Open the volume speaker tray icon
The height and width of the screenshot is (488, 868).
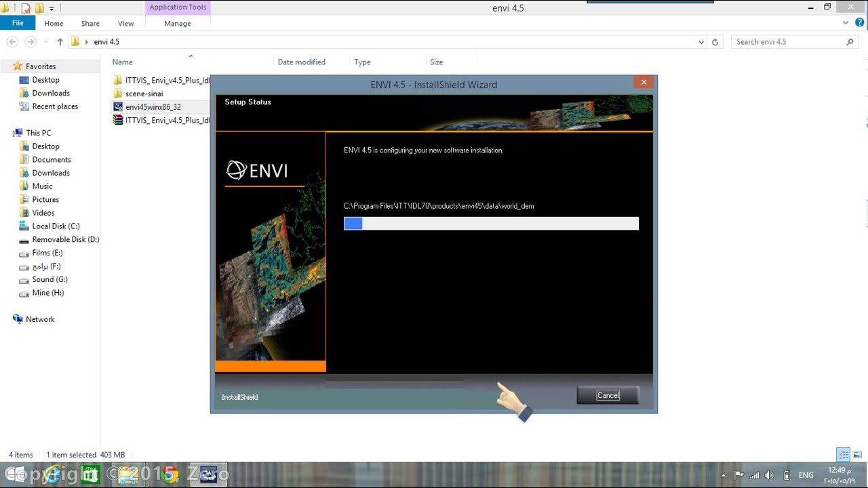tap(769, 475)
